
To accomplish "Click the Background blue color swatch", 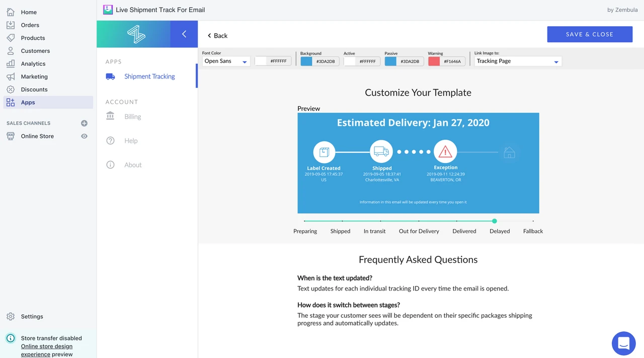I will pyautogui.click(x=306, y=61).
